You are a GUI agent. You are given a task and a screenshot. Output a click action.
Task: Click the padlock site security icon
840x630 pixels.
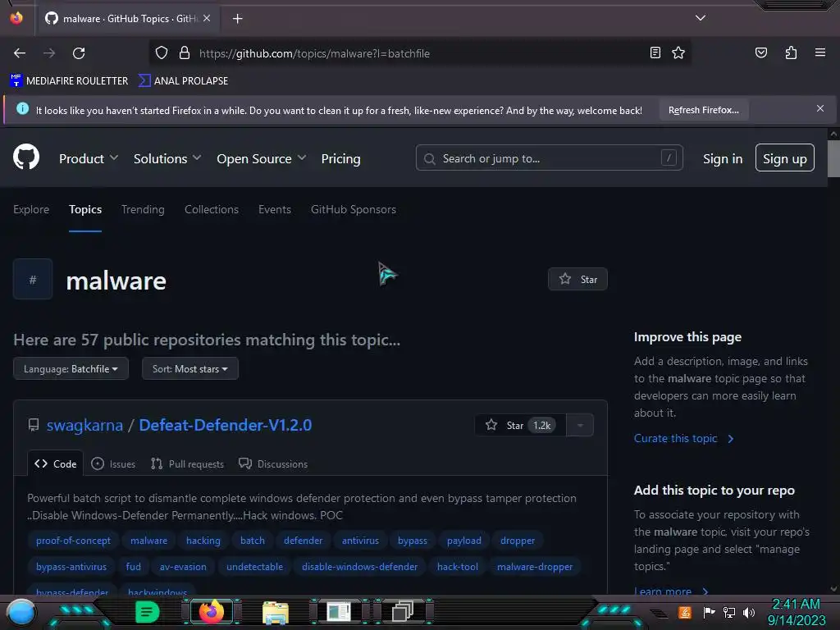pos(185,53)
